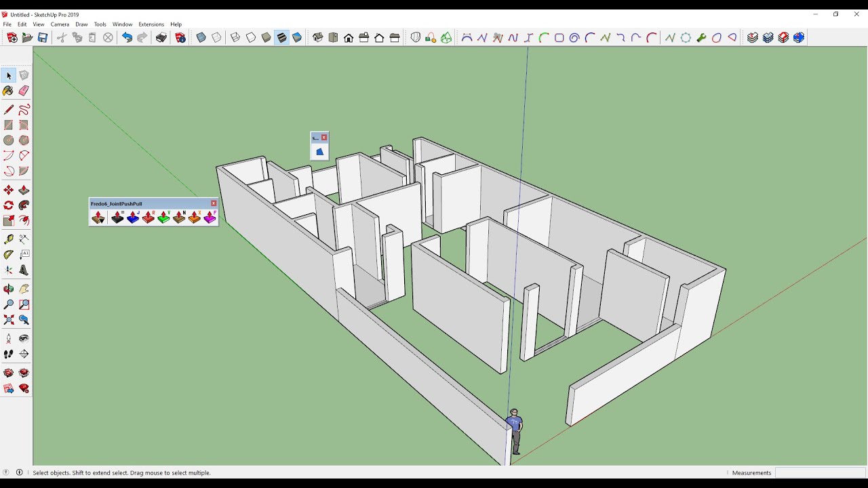The height and width of the screenshot is (488, 868).
Task: Enable Shaded With Textures style
Action: (x=281, y=38)
